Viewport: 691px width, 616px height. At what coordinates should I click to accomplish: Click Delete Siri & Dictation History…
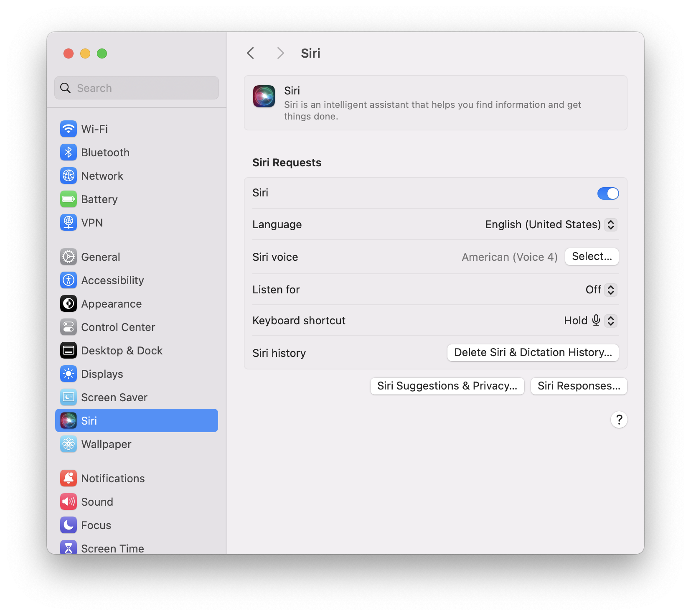pyautogui.click(x=533, y=353)
